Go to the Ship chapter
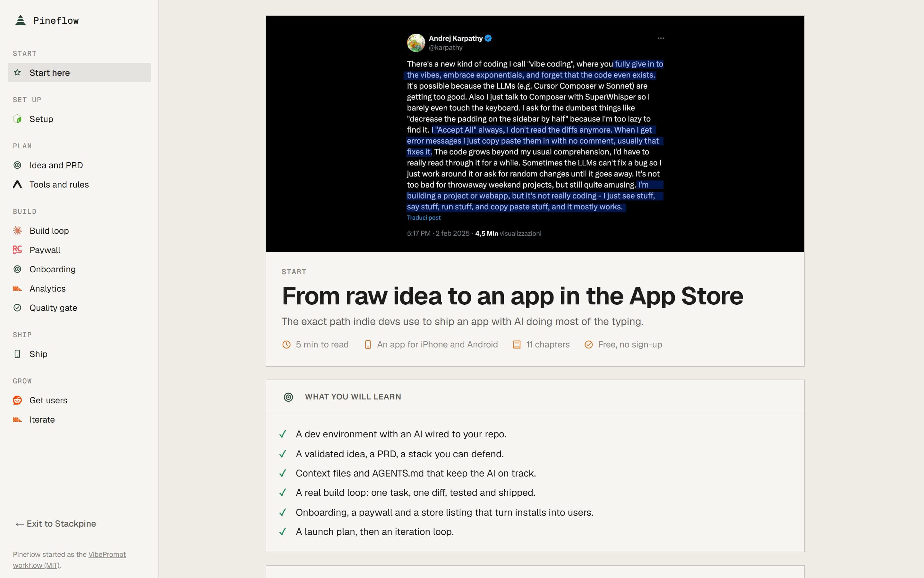Viewport: 924px width, 578px height. 79,354
